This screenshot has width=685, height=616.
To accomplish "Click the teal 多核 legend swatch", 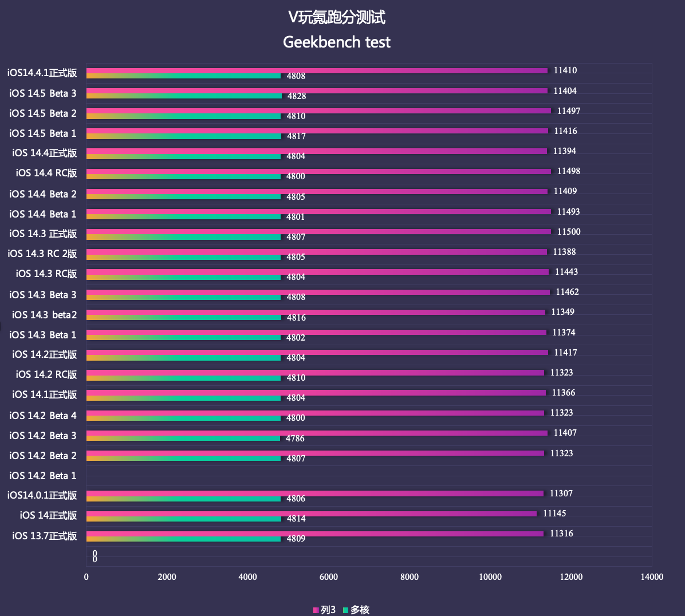I will click(345, 610).
